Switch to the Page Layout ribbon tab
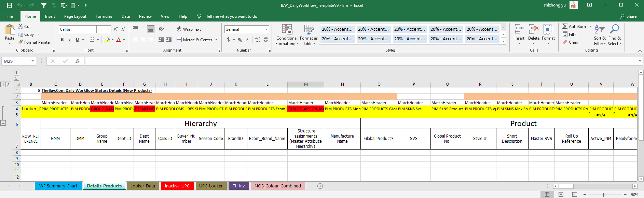This screenshot has height=198, width=644. [x=75, y=16]
